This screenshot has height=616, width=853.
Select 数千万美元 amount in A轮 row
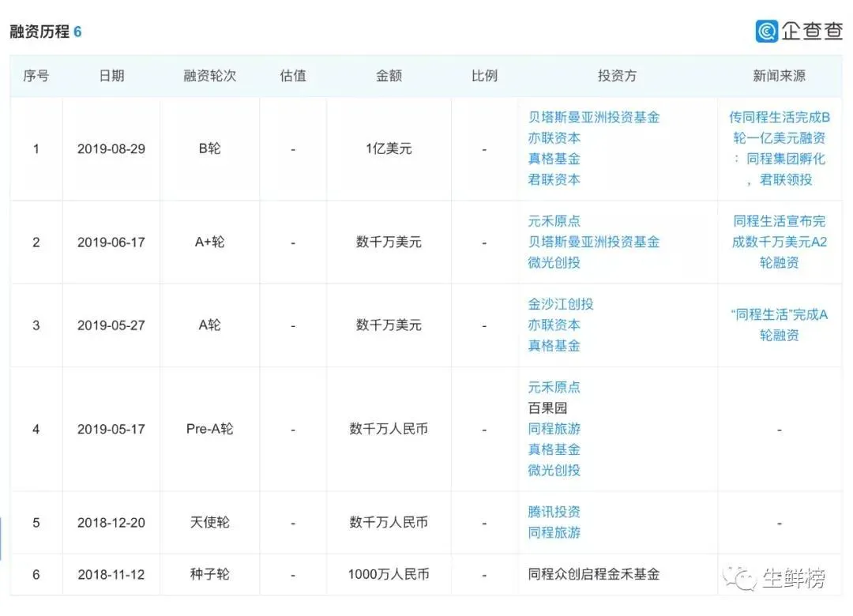pos(389,325)
